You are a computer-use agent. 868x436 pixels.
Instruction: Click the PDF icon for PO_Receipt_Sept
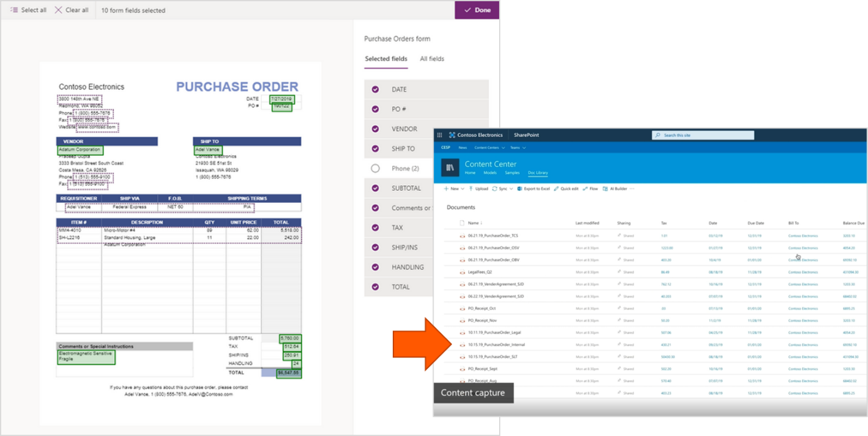463,369
